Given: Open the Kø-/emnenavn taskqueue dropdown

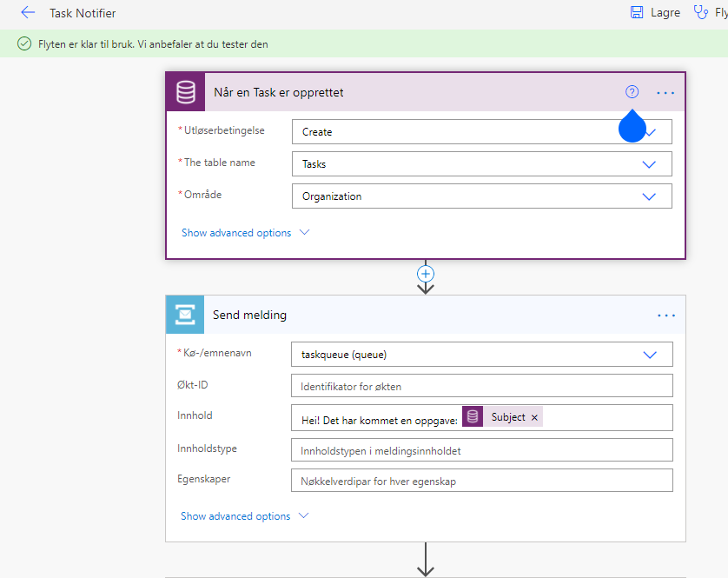Looking at the screenshot, I should 481,355.
